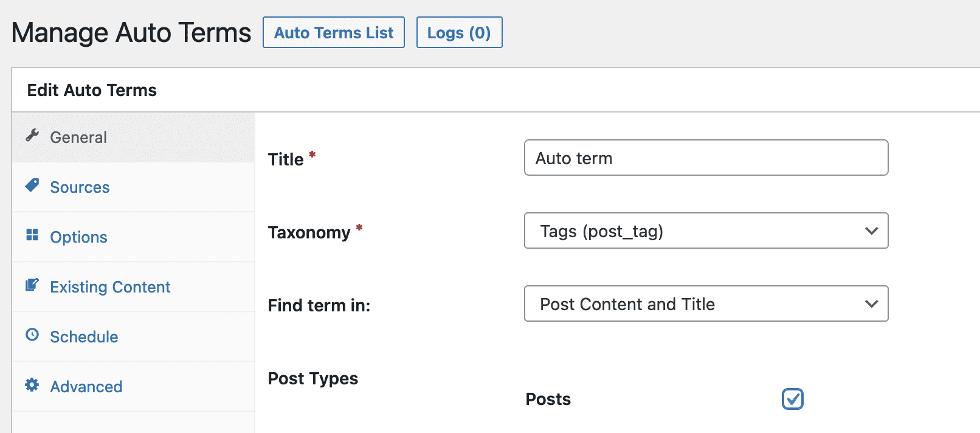Click the tag icon beside Sources
Image resolution: width=980 pixels, height=433 pixels.
point(32,185)
